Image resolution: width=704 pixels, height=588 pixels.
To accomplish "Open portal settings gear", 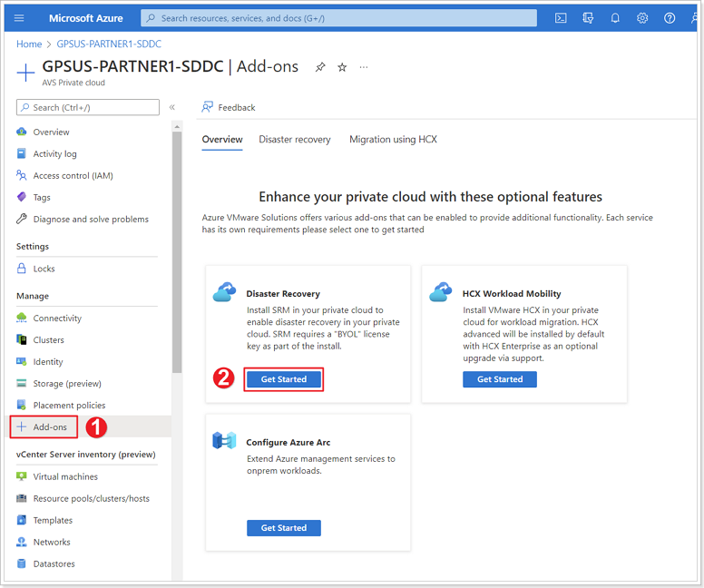I will coord(642,18).
